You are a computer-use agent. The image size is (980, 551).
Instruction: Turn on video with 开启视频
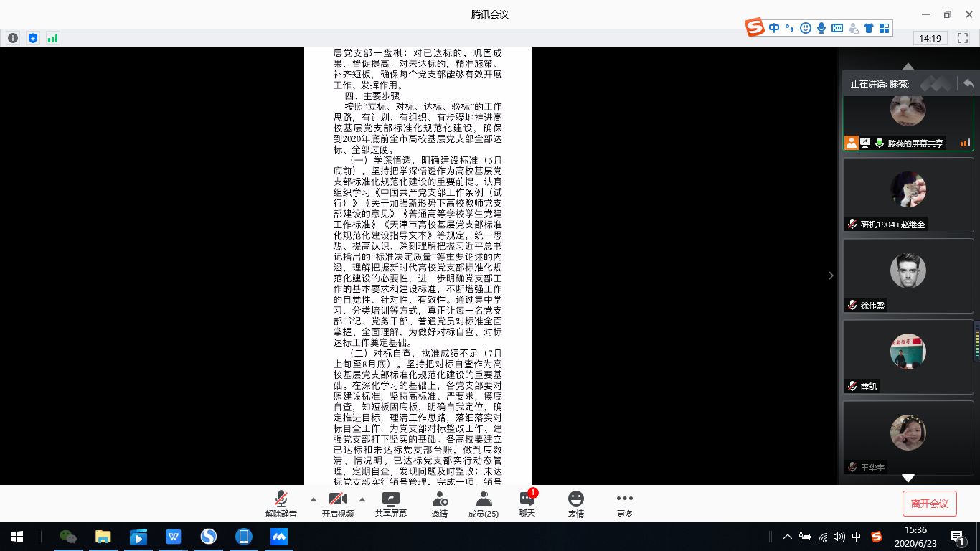[337, 504]
